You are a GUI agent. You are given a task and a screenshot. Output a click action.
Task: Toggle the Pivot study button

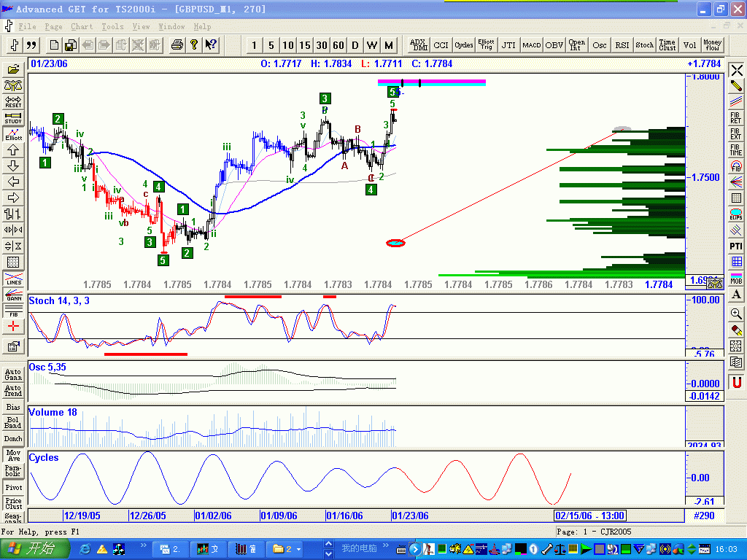tap(13, 487)
